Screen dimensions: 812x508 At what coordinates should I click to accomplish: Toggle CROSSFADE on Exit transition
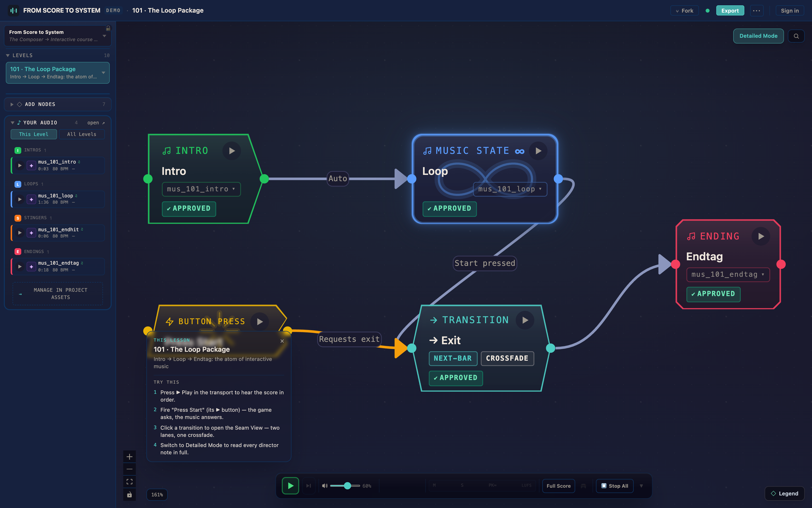tap(507, 358)
